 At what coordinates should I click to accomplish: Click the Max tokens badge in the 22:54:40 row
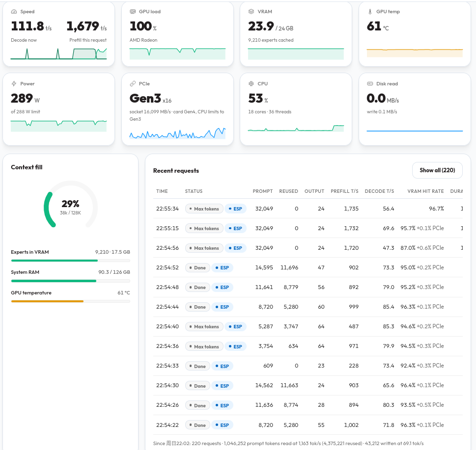204,327
